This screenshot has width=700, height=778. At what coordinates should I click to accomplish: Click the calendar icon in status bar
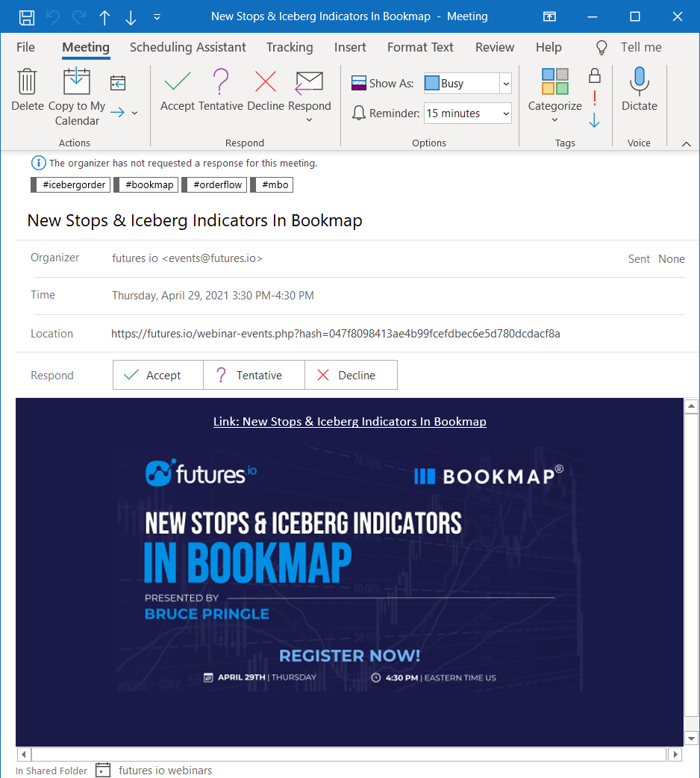103,770
